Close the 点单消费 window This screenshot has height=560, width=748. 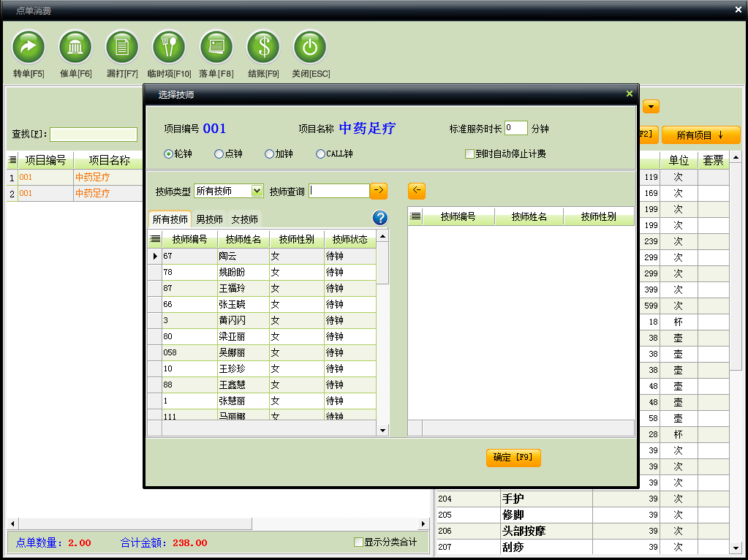(738, 10)
